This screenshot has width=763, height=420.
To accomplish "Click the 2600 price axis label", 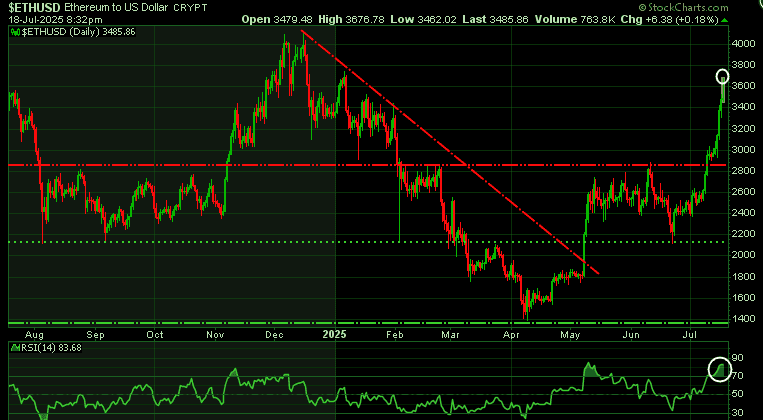I will point(745,192).
